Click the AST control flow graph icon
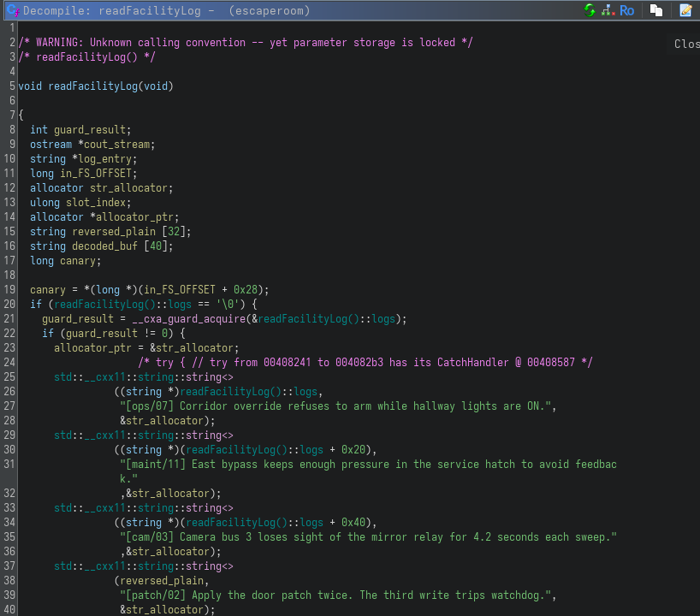 608,10
